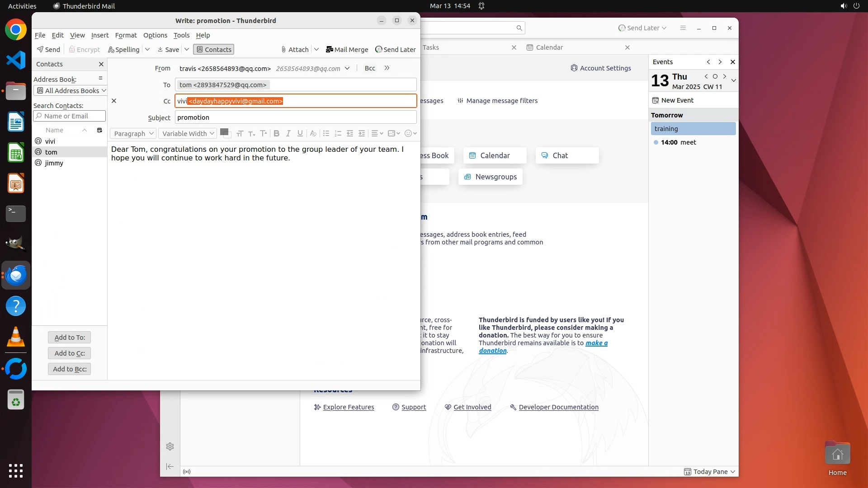The height and width of the screenshot is (488, 868).
Task: Open the Paragraph style dropdown
Action: pos(133,134)
